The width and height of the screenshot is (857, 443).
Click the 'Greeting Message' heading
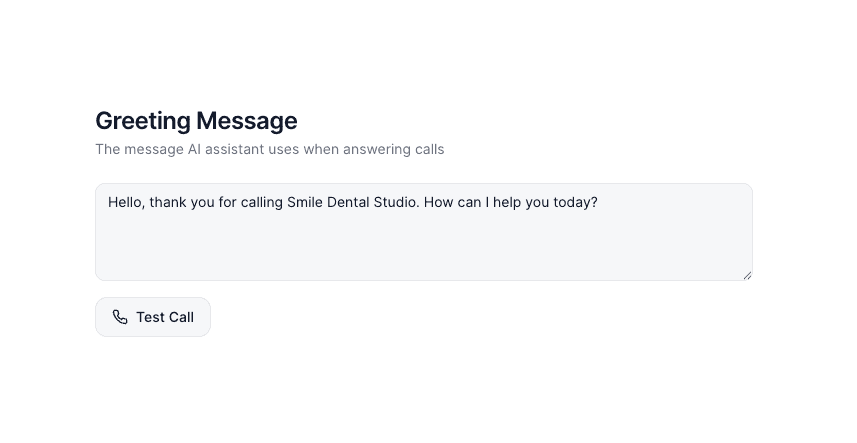[196, 121]
